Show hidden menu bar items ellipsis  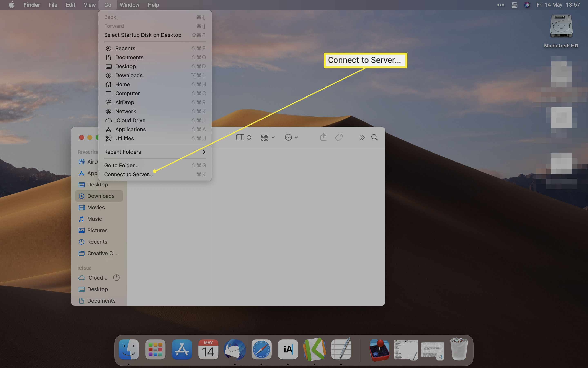[501, 5]
